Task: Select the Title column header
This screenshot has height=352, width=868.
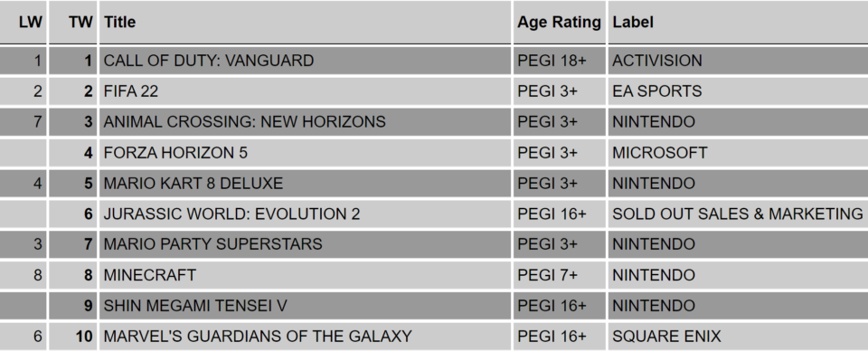Action: tap(119, 23)
